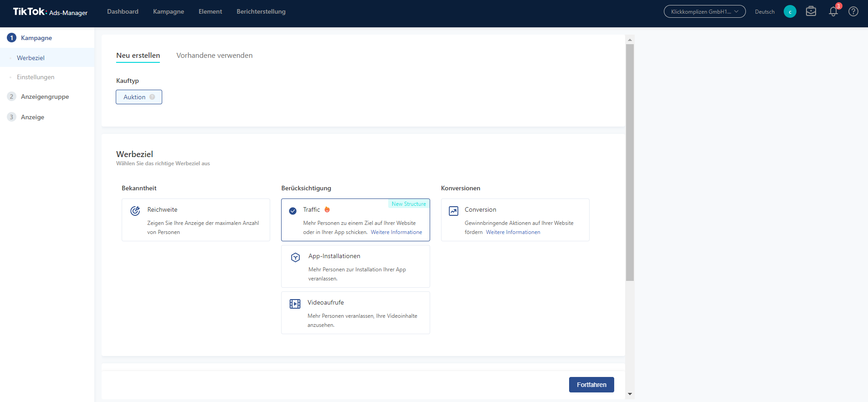Click the New Structure badge

[x=409, y=204]
